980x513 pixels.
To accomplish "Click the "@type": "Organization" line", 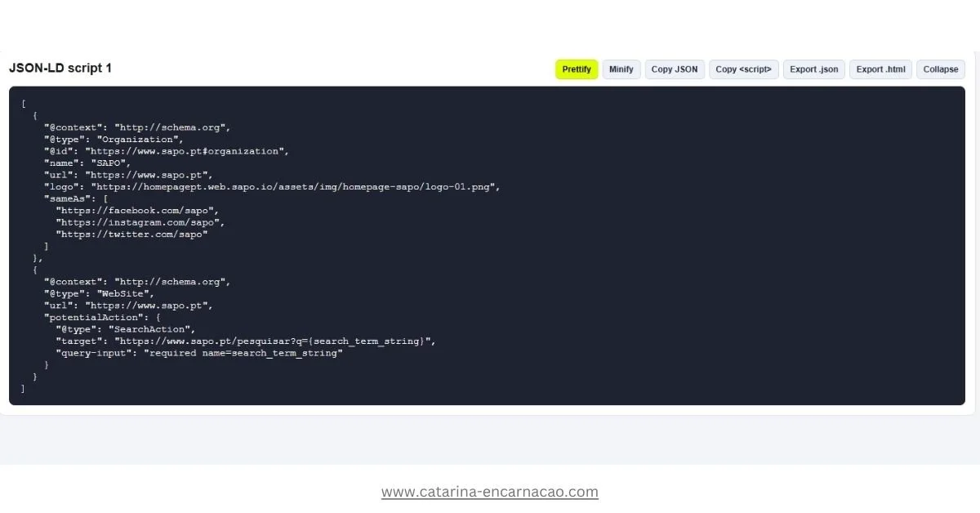I will click(114, 140).
